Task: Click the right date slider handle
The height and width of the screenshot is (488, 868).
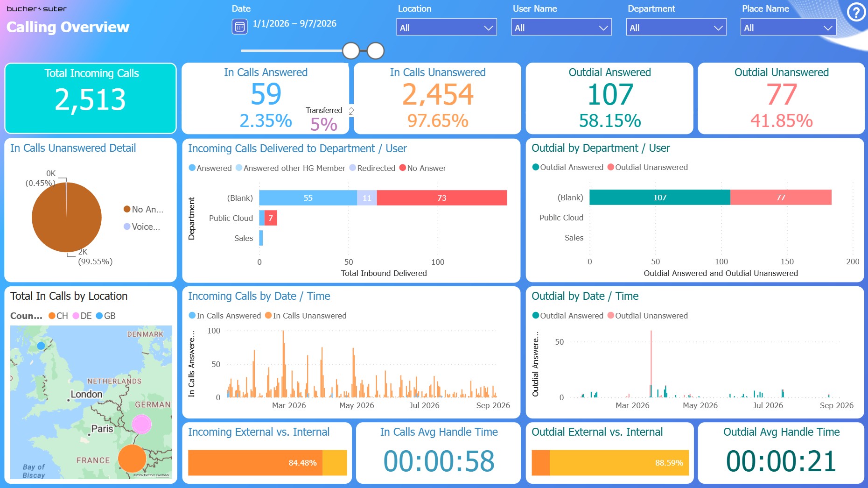Action: [376, 50]
